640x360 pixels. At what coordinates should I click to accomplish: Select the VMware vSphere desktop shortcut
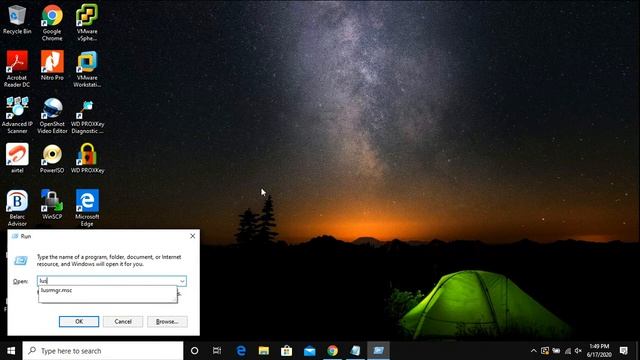pos(87,22)
